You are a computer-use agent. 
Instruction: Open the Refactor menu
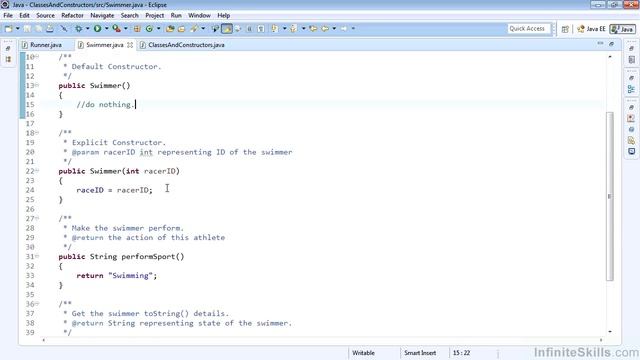[72, 16]
